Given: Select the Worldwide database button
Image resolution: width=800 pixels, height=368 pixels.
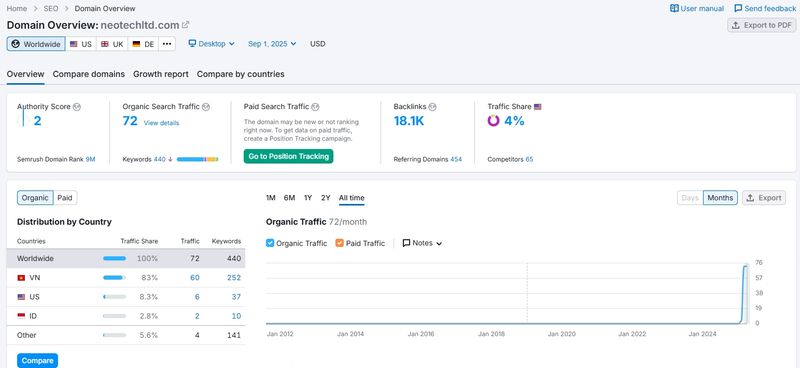Looking at the screenshot, I should point(36,44).
